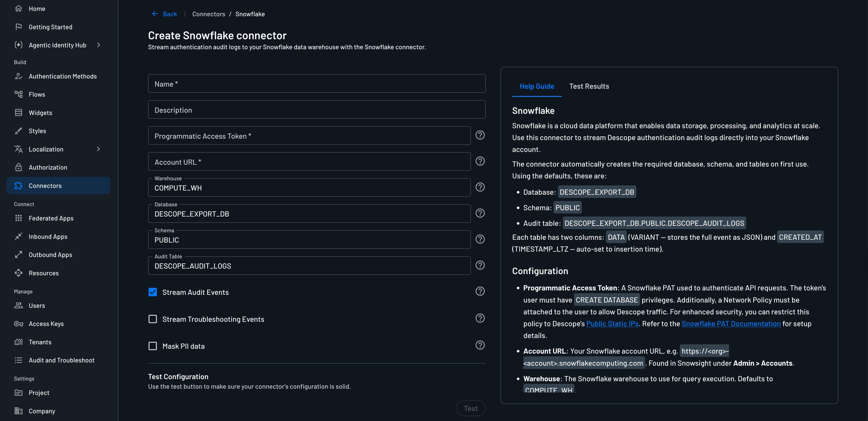
Task: Open the Outbound Apps arrow icon
Action: (x=19, y=255)
